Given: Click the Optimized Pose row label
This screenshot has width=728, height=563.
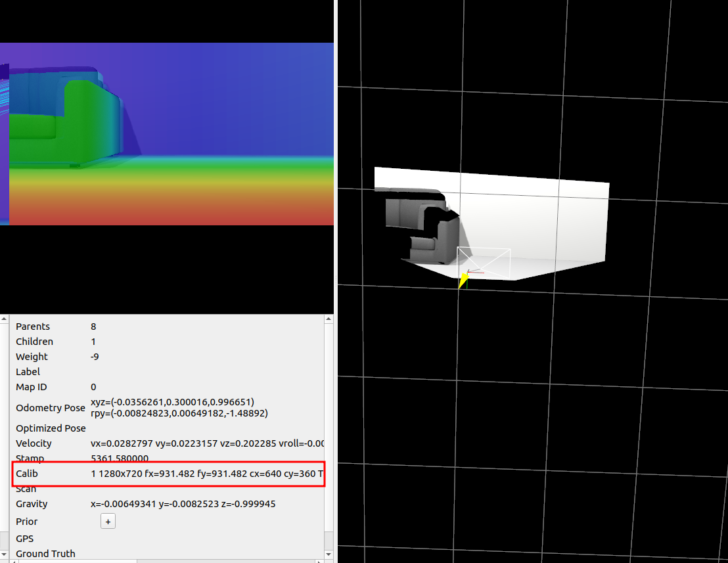Looking at the screenshot, I should point(51,428).
